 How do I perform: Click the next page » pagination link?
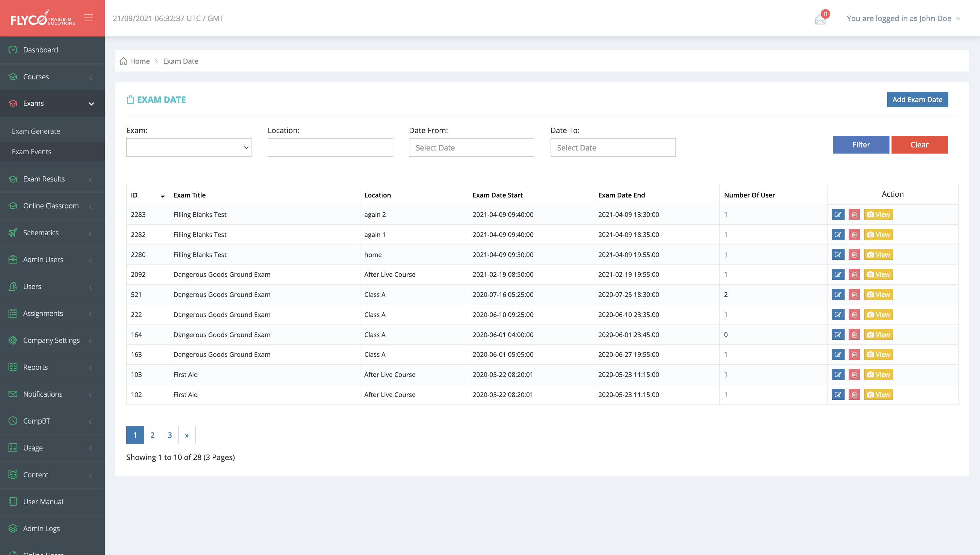pos(187,435)
